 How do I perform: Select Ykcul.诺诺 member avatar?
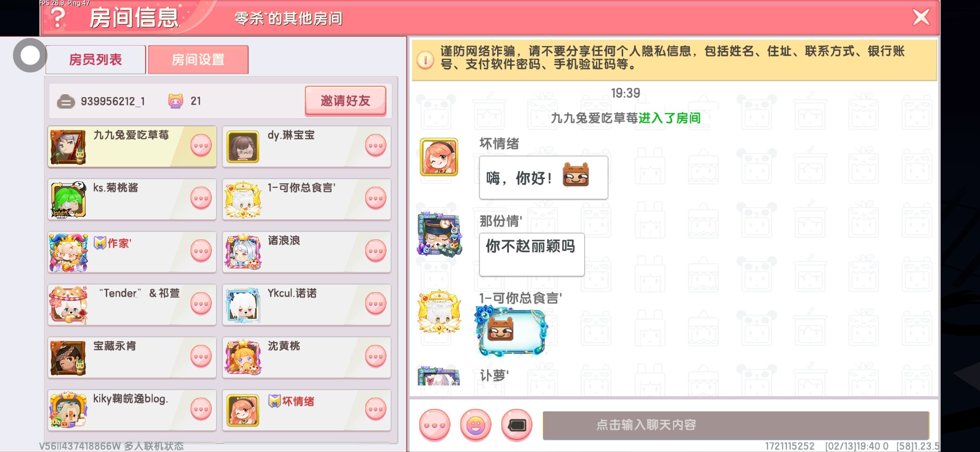coord(243,305)
